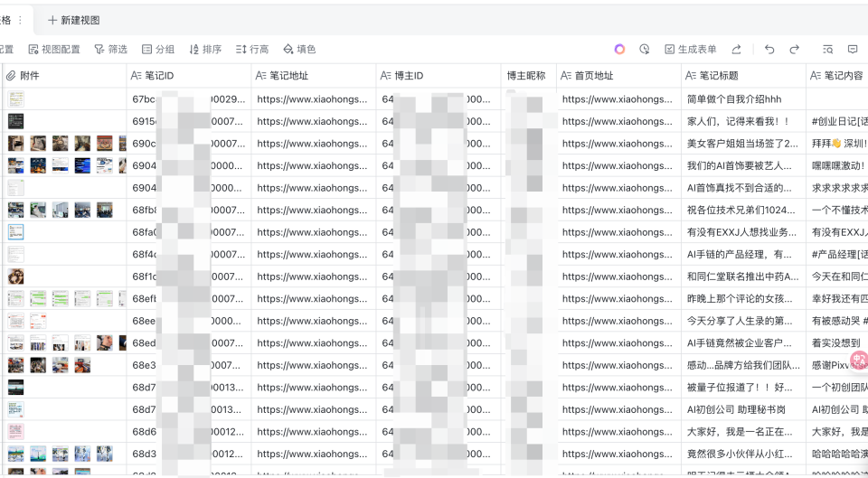Image resolution: width=868 pixels, height=478 pixels.
Task: Open the 填色 fill color option
Action: click(299, 50)
